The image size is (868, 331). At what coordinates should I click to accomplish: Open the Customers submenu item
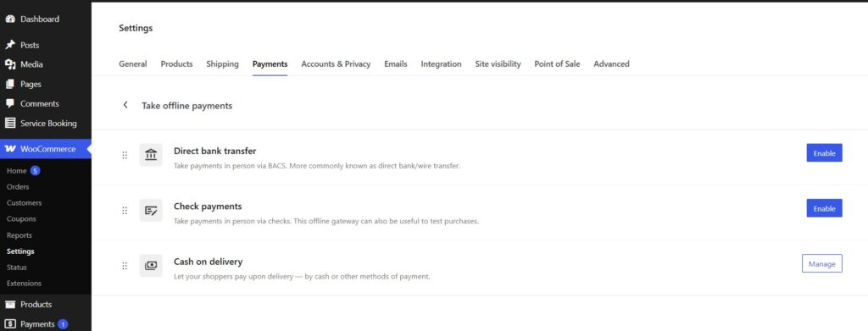pyautogui.click(x=24, y=203)
